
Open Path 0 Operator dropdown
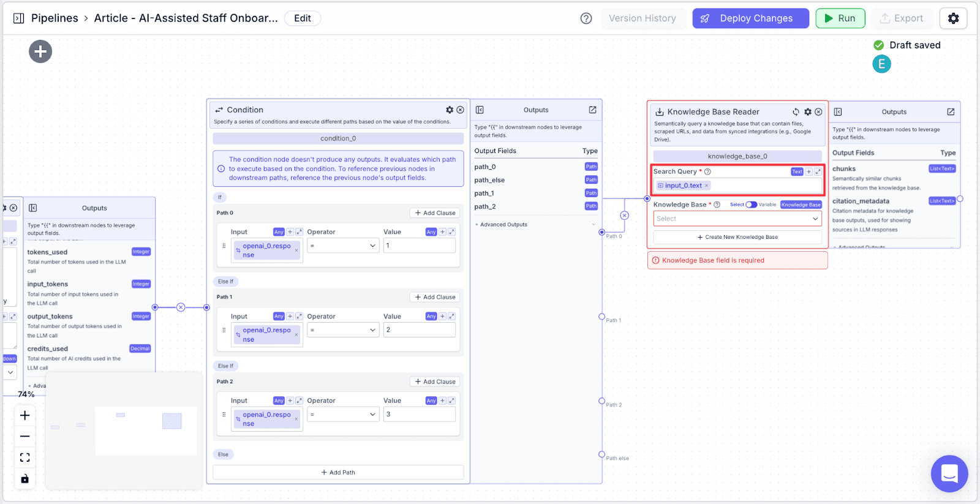343,246
